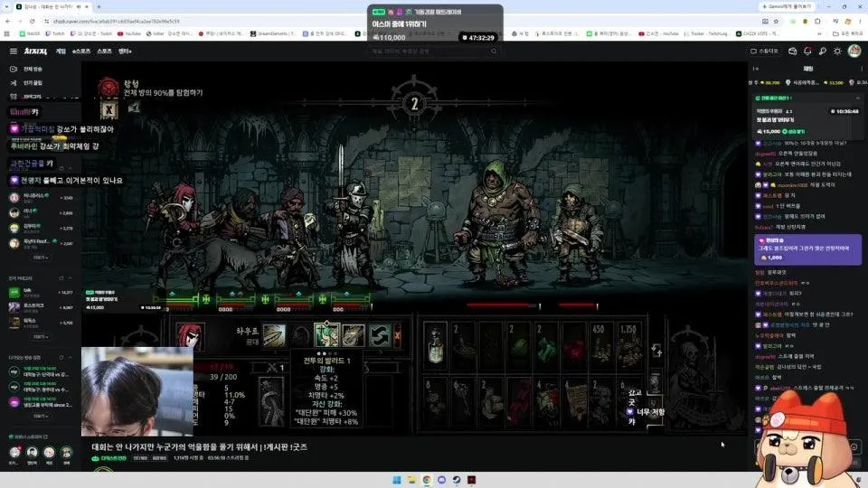Bookmark this page with the star icon
Image resolution: width=868 pixels, height=488 pixels.
[x=776, y=21]
